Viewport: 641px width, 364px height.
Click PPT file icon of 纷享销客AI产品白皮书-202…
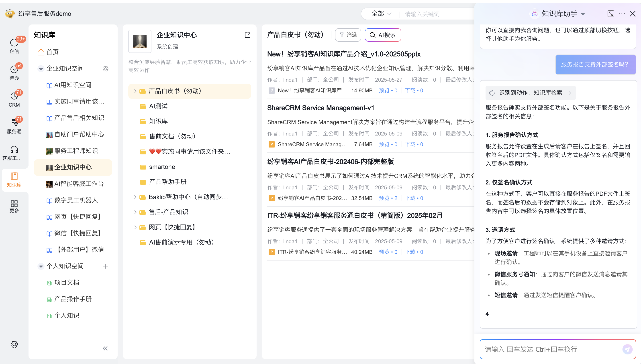(272, 198)
